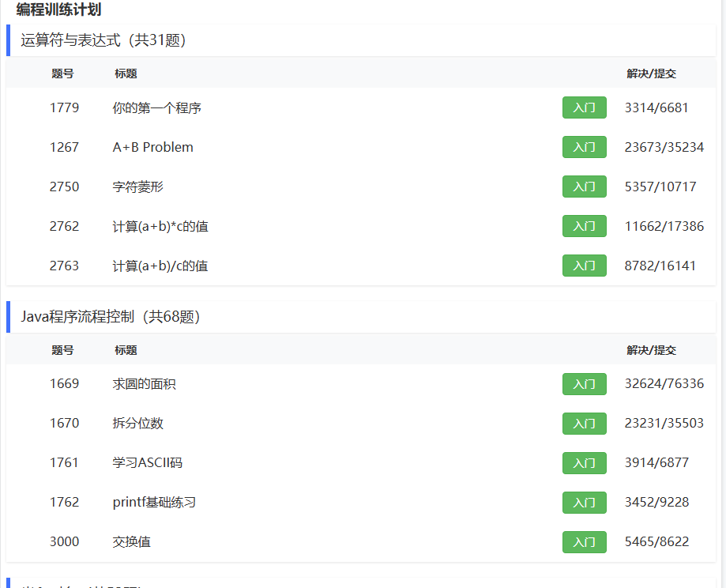Click the stats value 3314/6681
This screenshot has height=588, width=726.
tap(656, 107)
